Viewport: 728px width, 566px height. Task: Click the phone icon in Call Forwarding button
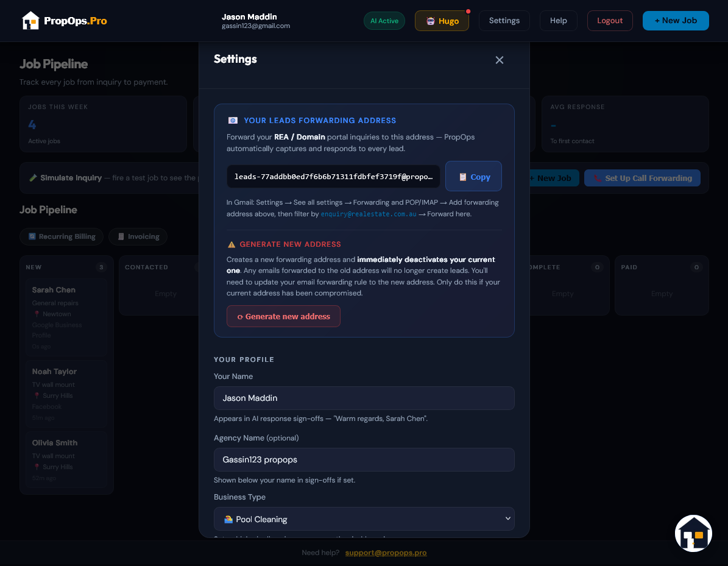click(x=597, y=178)
